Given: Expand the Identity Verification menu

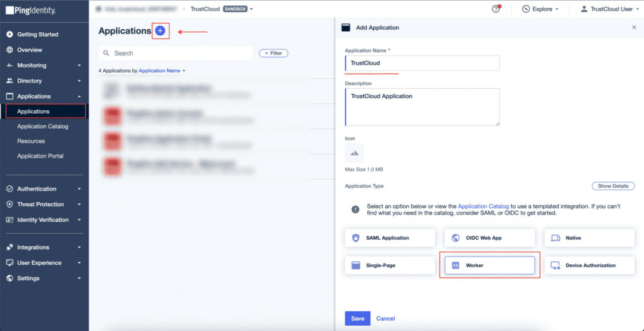Looking at the screenshot, I should click(79, 220).
